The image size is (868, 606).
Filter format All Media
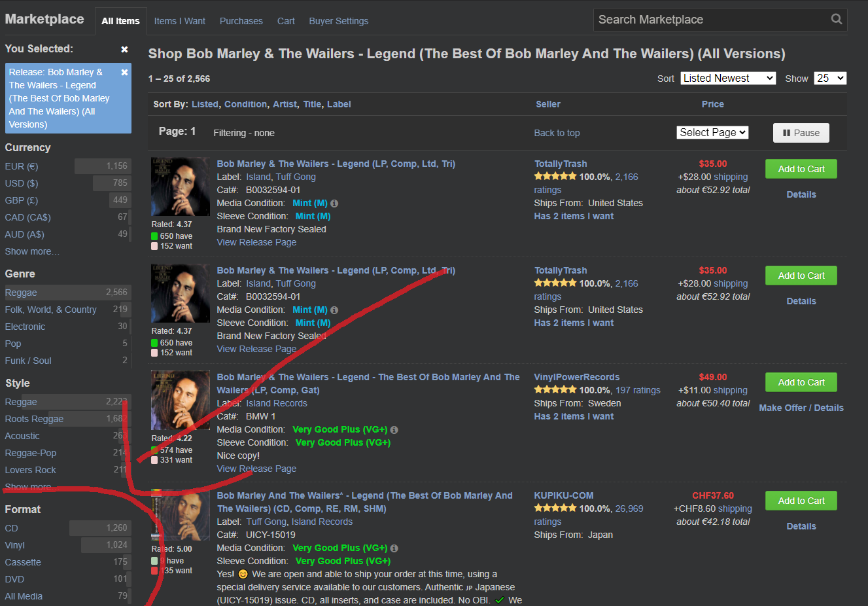tap(68, 596)
